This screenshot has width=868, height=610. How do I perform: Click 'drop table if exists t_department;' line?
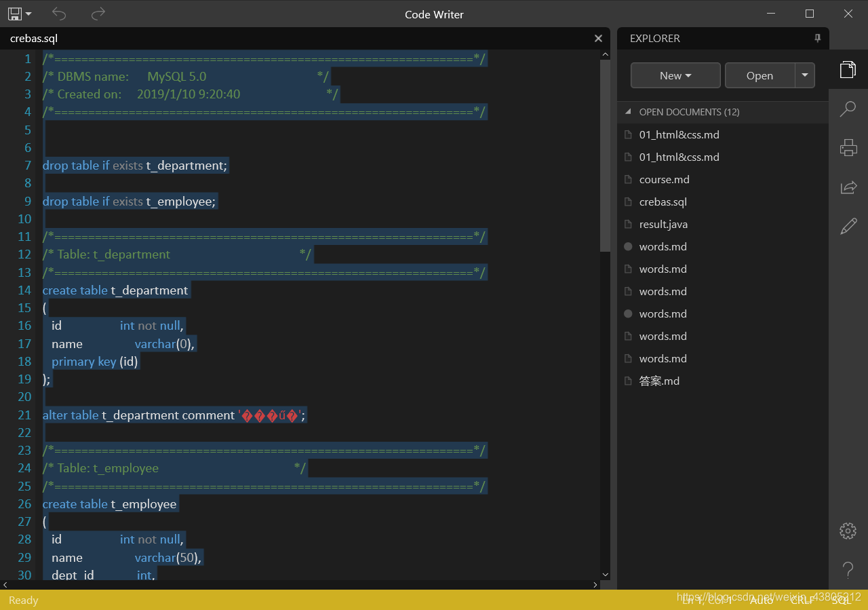(135, 166)
